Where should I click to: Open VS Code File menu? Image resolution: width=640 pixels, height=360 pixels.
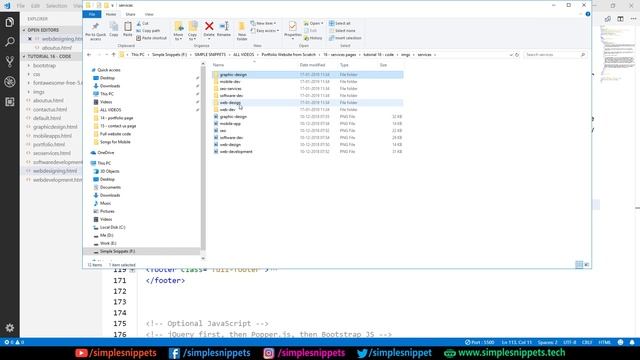(20, 6)
